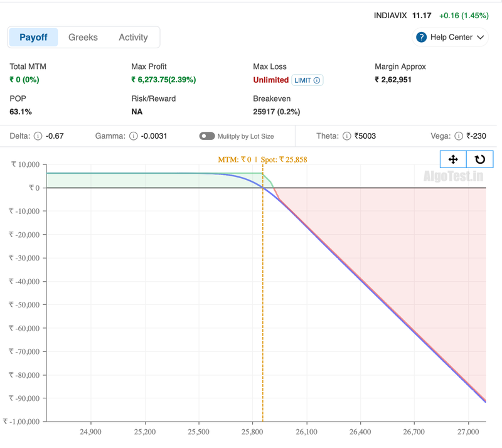Click the Help Center button
Image resolution: width=502 pixels, height=448 pixels.
[449, 37]
